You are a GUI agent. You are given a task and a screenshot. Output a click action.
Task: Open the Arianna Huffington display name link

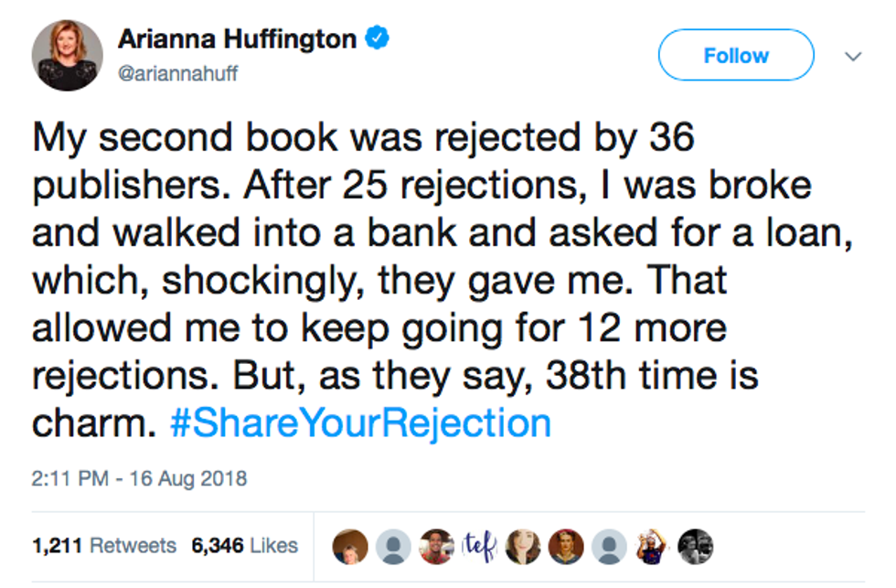tap(237, 39)
